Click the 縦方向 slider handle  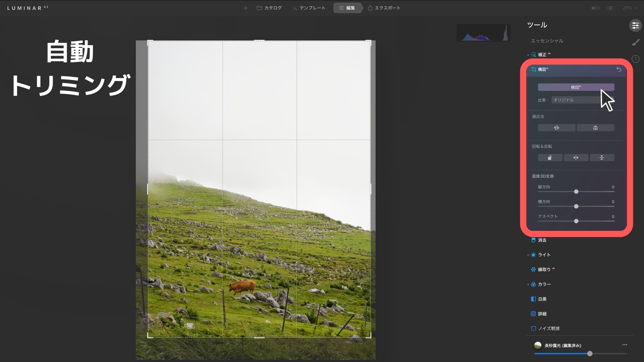(576, 192)
